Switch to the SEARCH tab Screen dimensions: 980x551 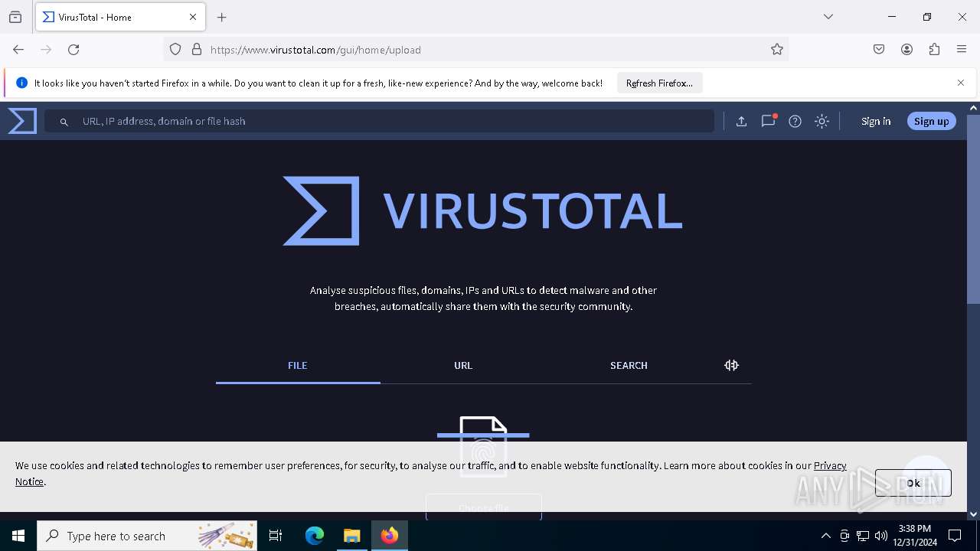pos(629,366)
